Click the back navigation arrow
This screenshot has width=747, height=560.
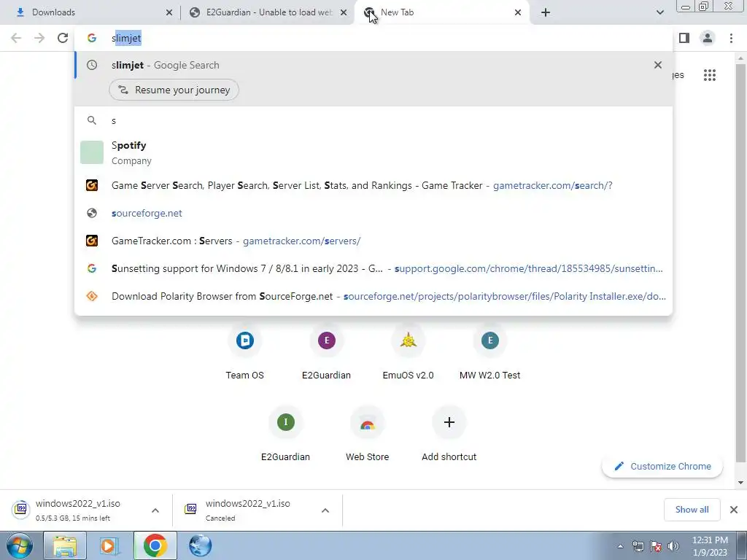[16, 38]
